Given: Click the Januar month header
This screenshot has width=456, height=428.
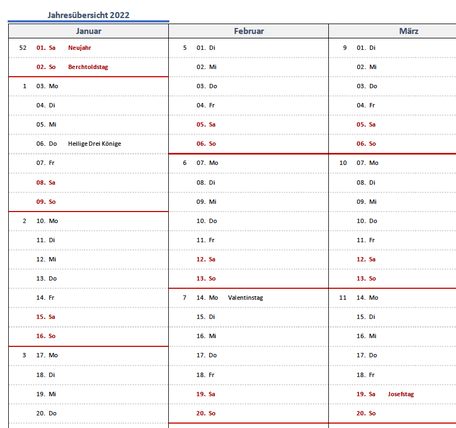Looking at the screenshot, I should point(88,31).
